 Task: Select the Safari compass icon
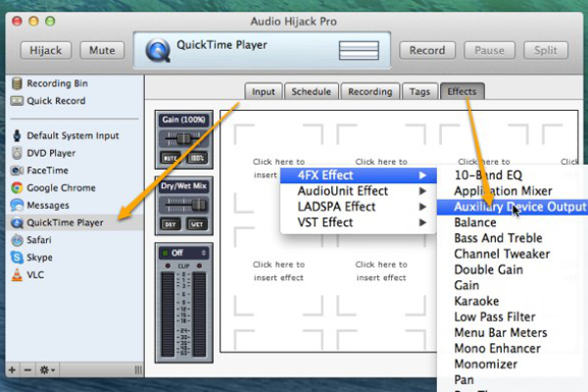pyautogui.click(x=17, y=240)
